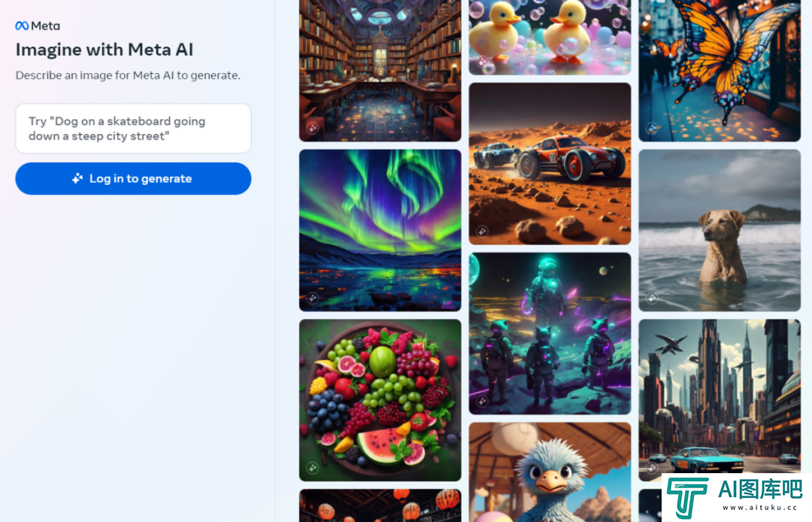Open the neon astronaut cats thumbnail
The width and height of the screenshot is (812, 522).
coord(550,333)
